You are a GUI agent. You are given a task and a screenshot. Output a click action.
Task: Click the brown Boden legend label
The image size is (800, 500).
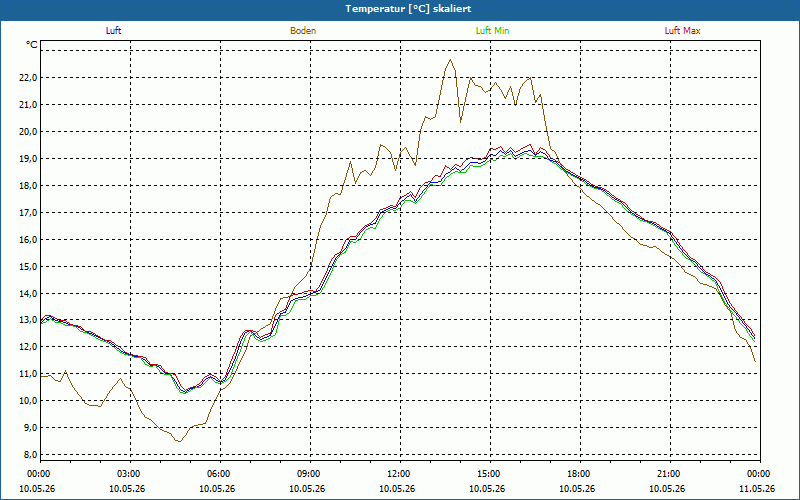pos(303,31)
